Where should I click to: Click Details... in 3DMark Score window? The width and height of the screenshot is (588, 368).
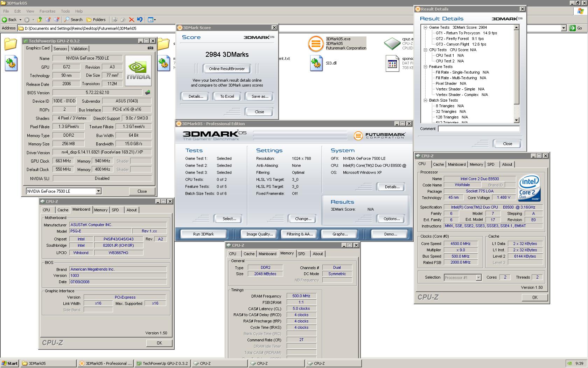[x=196, y=96]
